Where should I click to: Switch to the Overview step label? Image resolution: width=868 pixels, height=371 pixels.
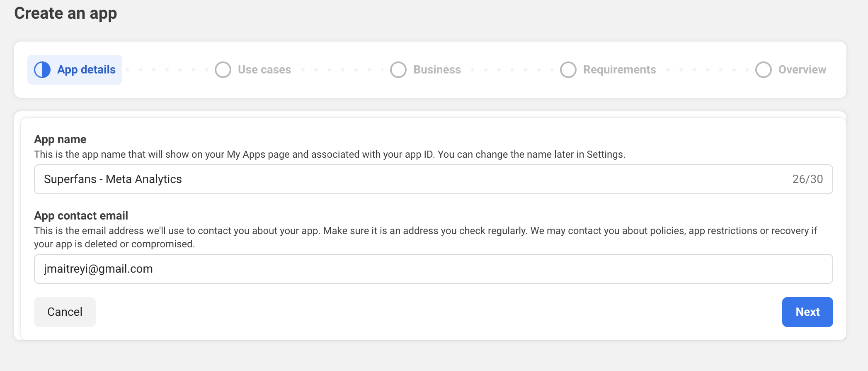(802, 70)
